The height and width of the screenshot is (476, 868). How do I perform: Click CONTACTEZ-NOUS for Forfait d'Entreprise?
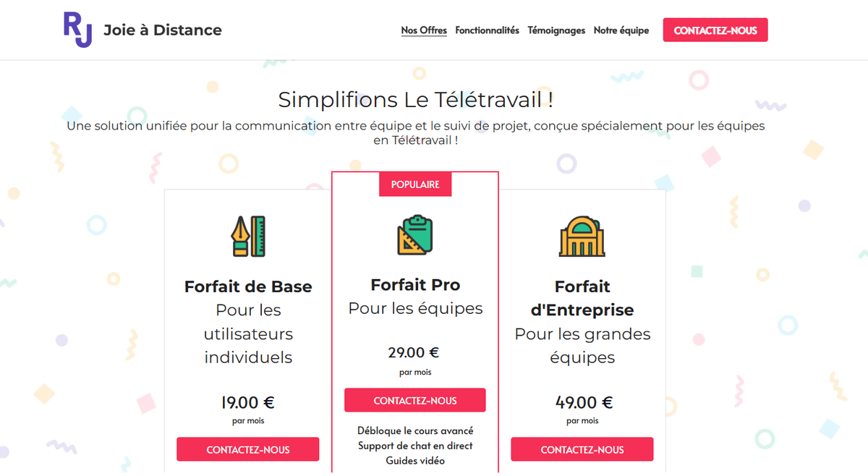pyautogui.click(x=582, y=449)
